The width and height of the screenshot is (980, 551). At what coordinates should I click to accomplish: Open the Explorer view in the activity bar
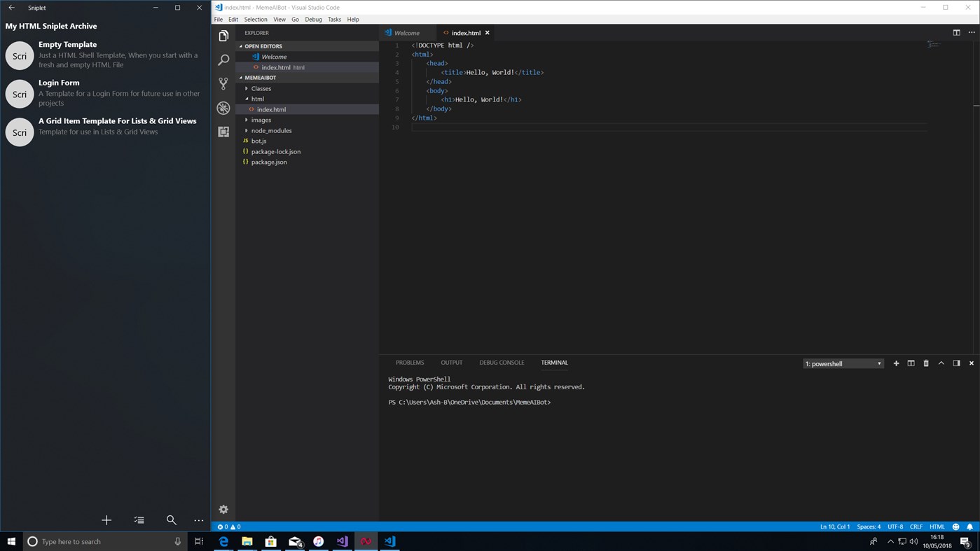(223, 36)
